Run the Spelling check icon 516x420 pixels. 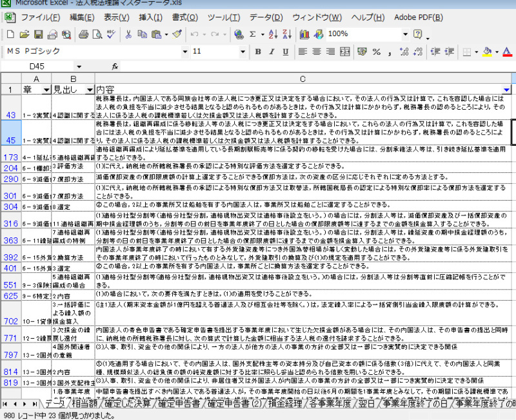click(111, 34)
